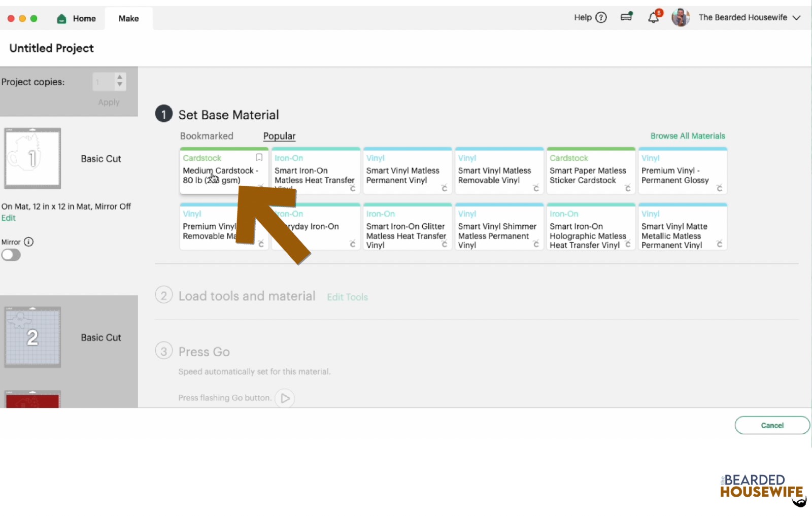This screenshot has width=812, height=516.
Task: Click the mat 2 thumbnail
Action: pos(32,336)
